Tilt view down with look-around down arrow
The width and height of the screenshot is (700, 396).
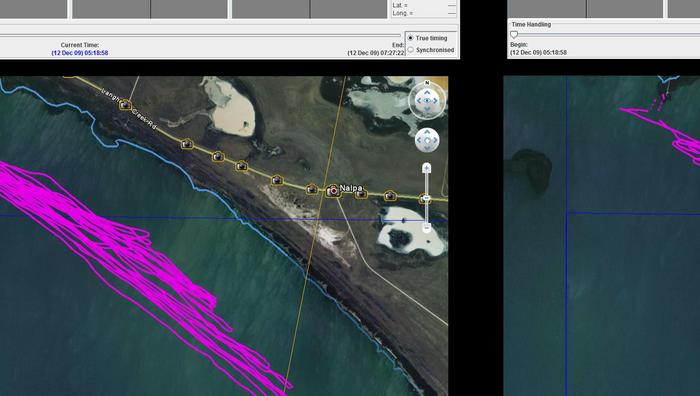tap(427, 109)
